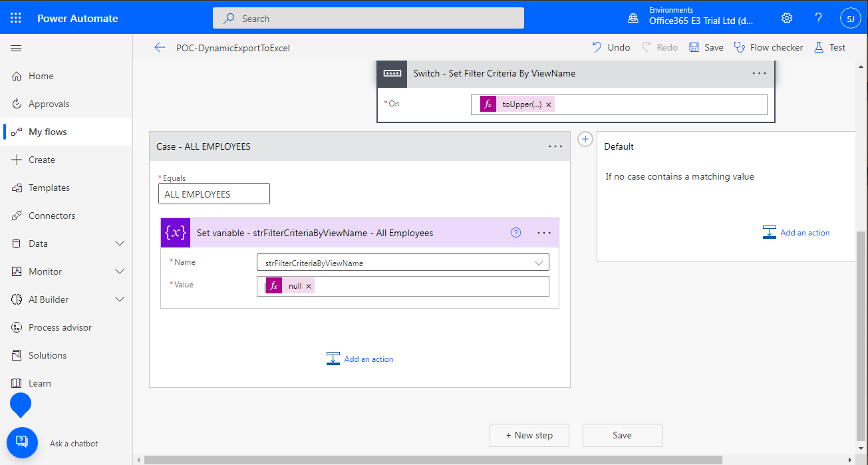Screen dimensions: 868x465
Task: Collapse the left navigation hamburger menu
Action: pyautogui.click(x=16, y=48)
